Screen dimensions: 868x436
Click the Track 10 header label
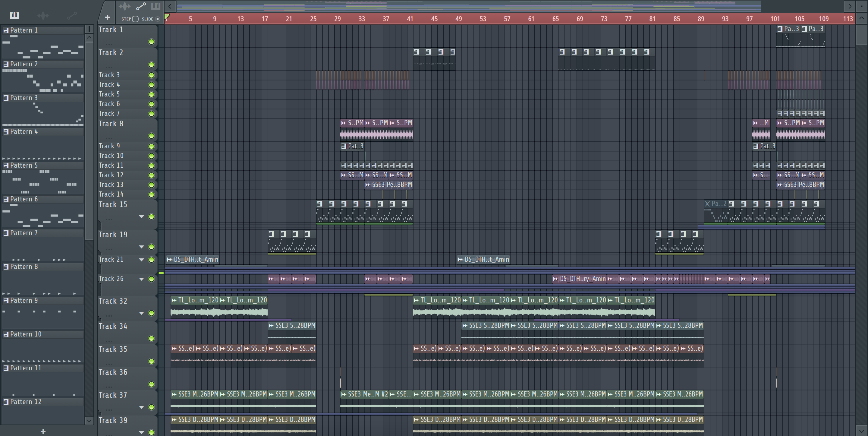tap(111, 156)
